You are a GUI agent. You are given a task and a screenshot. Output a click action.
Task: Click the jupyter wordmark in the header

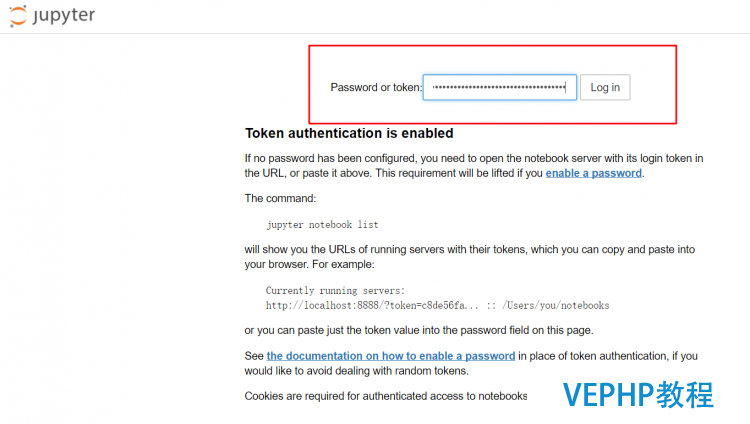click(64, 15)
